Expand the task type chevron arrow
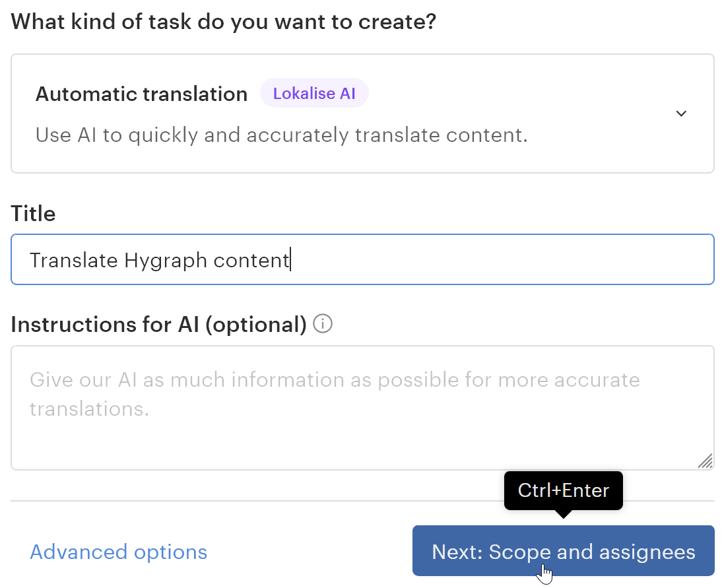Image resolution: width=722 pixels, height=588 pixels. pyautogui.click(x=681, y=114)
